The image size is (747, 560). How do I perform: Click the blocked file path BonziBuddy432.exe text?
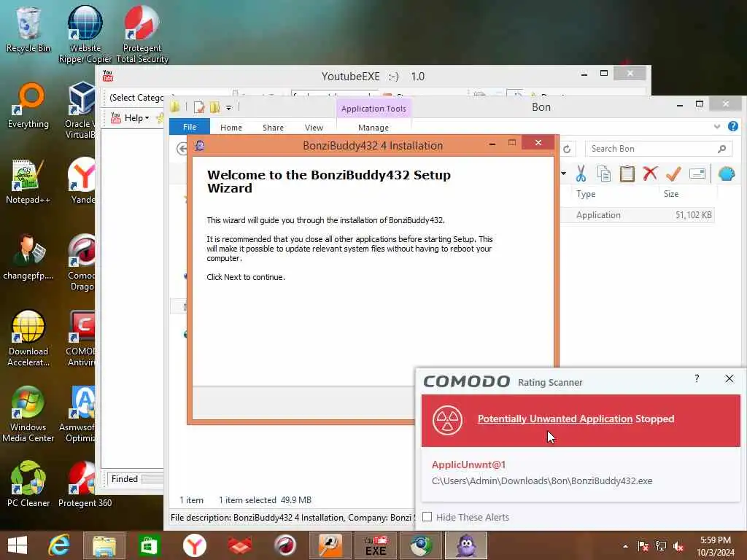[542, 481]
